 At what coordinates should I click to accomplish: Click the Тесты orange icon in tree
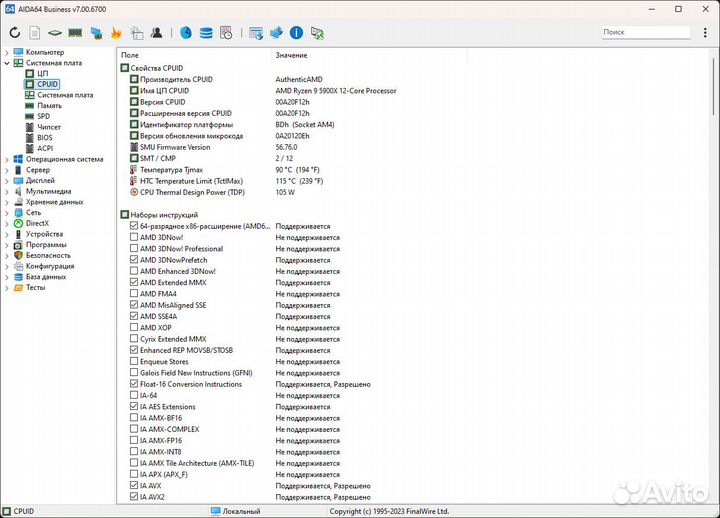[18, 287]
